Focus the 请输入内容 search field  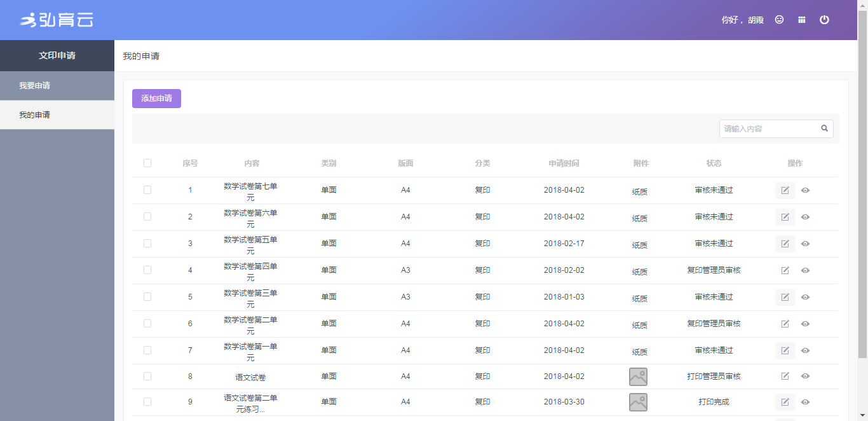click(x=769, y=128)
